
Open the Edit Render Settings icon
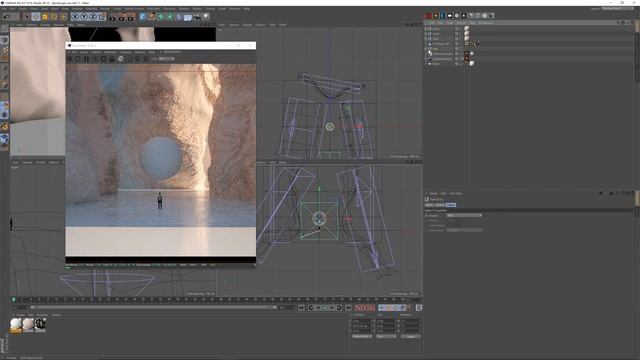pyautogui.click(x=131, y=17)
